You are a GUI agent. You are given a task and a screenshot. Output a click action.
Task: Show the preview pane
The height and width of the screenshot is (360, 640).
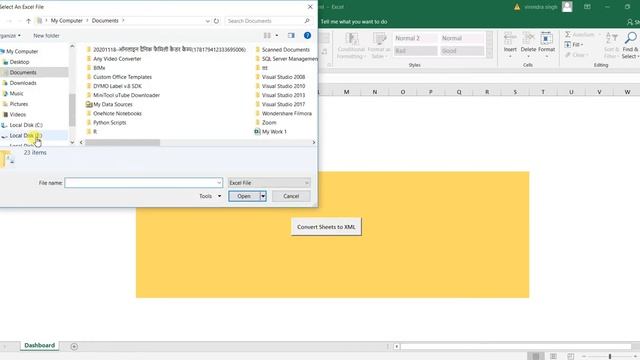[291, 36]
